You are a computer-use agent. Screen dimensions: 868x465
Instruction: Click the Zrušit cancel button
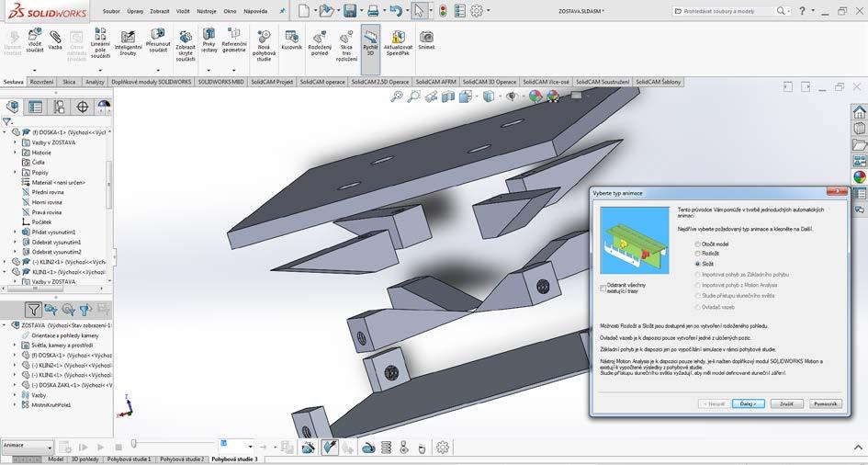(x=786, y=404)
